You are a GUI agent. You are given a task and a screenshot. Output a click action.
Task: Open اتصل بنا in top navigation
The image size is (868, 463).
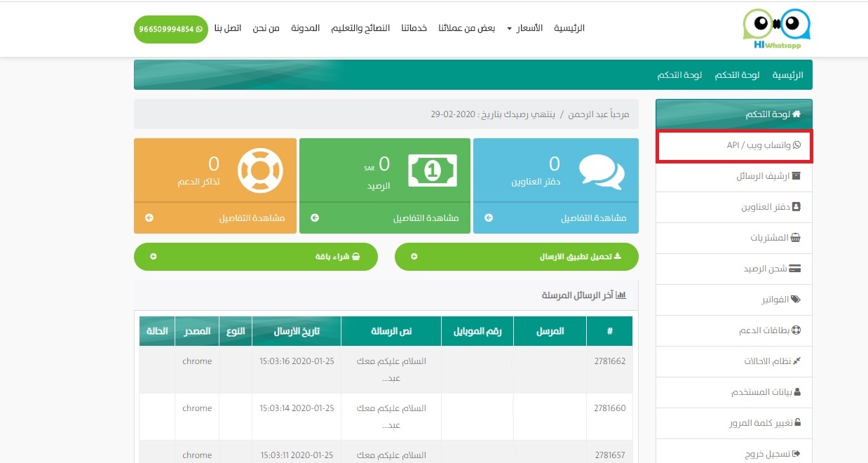point(227,28)
